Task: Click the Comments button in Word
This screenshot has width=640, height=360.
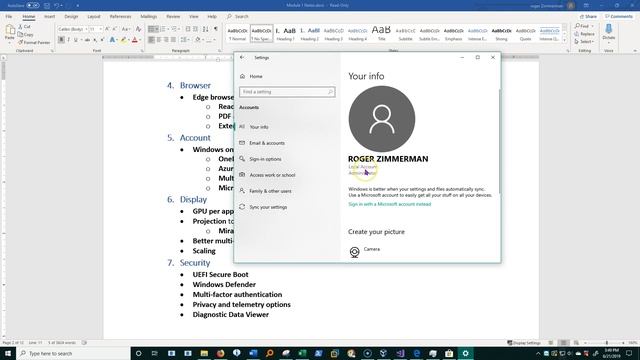Action: [x=619, y=16]
